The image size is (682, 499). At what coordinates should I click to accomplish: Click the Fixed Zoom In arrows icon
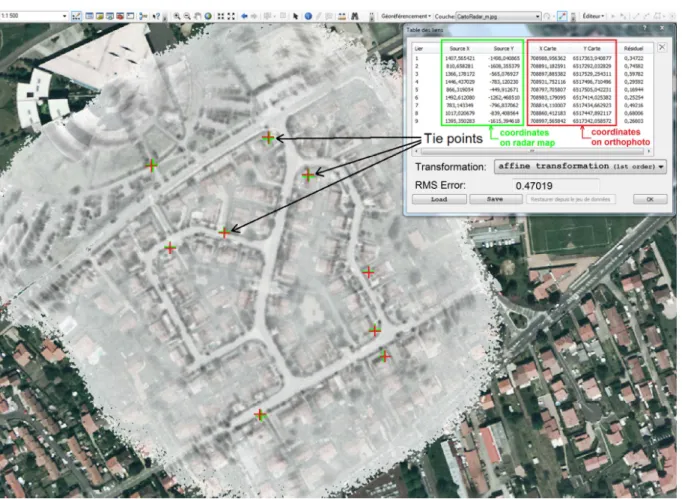[x=221, y=16]
